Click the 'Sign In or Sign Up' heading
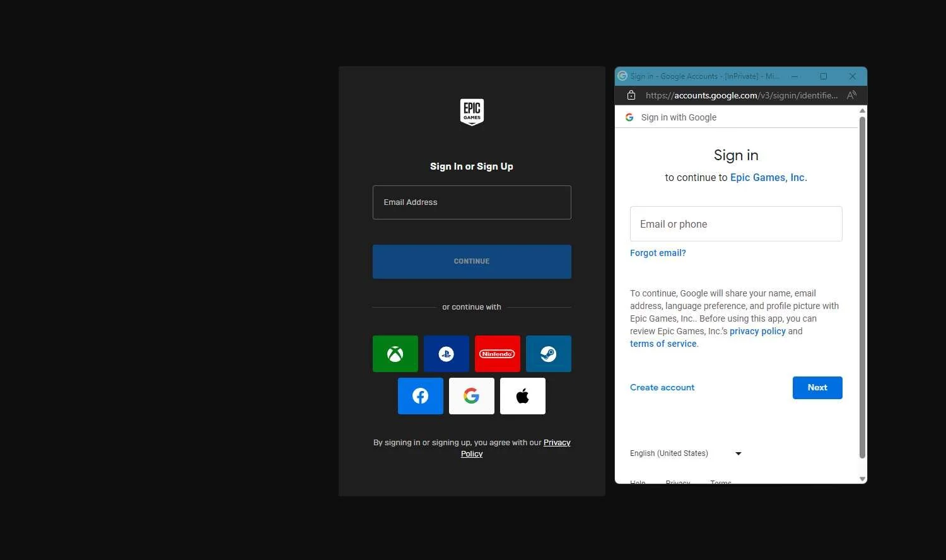 [472, 166]
